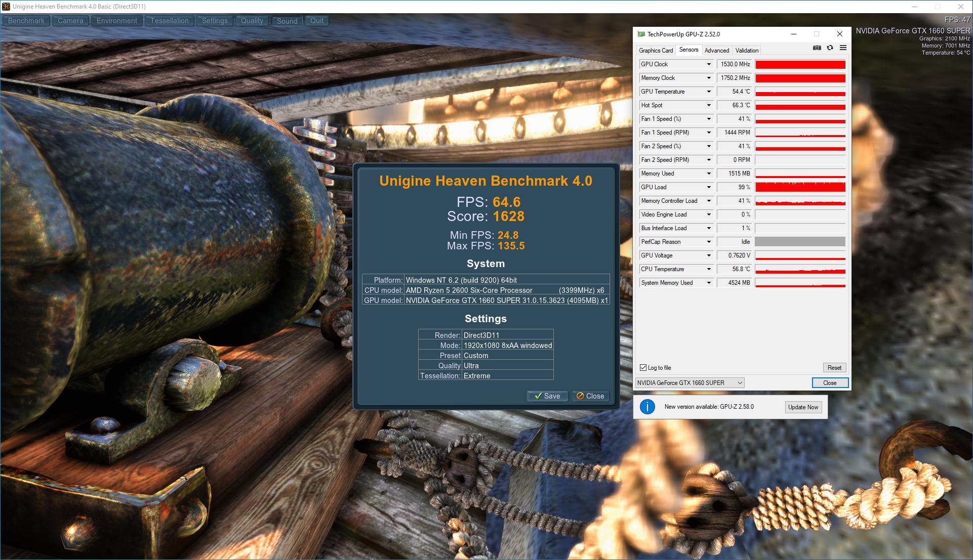Click the GPU-Z app icon in its title bar

click(x=641, y=34)
